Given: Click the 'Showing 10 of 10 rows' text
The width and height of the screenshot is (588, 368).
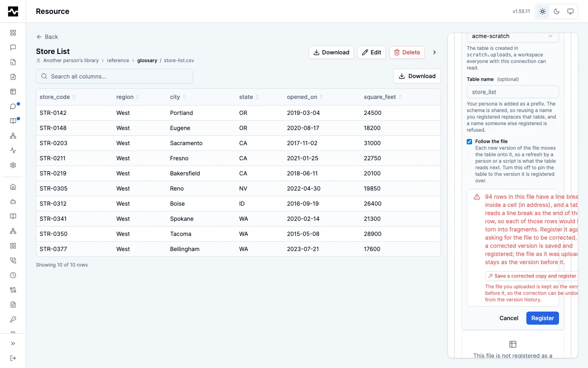Looking at the screenshot, I should click(62, 265).
